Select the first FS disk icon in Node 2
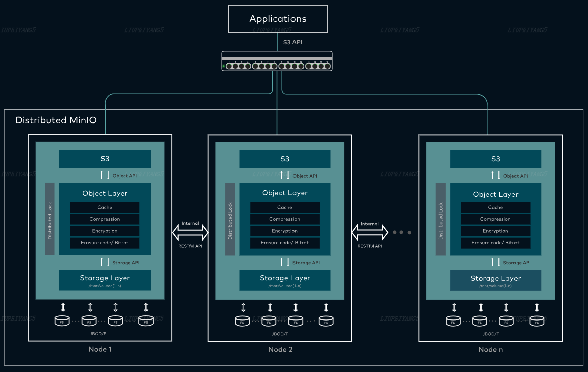This screenshot has height=372, width=588. [242, 321]
